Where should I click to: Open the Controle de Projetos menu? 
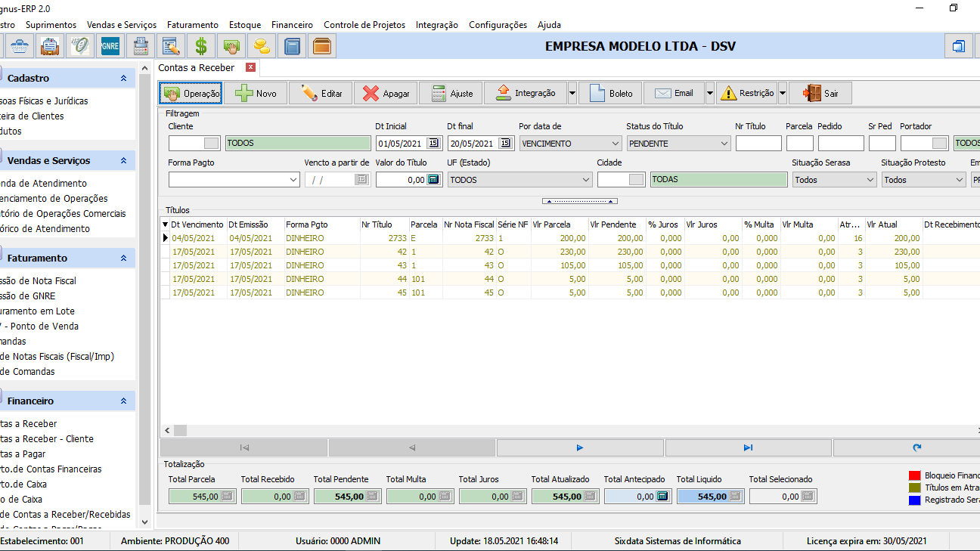pyautogui.click(x=364, y=25)
